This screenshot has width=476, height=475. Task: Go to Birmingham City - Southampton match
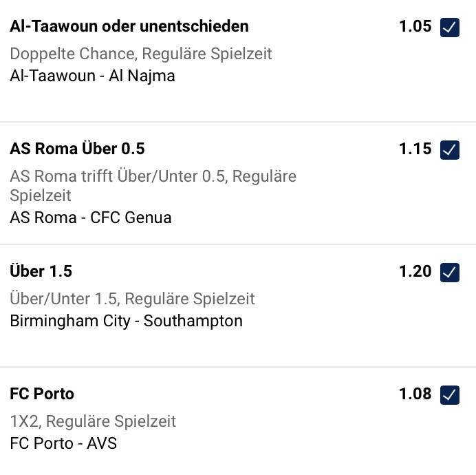pos(126,321)
